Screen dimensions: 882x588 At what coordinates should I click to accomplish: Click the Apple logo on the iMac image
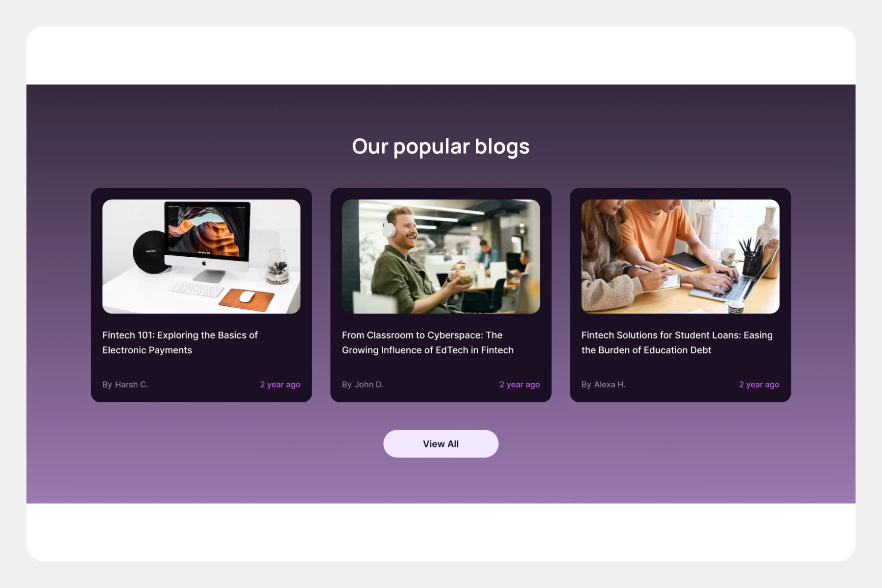[204, 263]
